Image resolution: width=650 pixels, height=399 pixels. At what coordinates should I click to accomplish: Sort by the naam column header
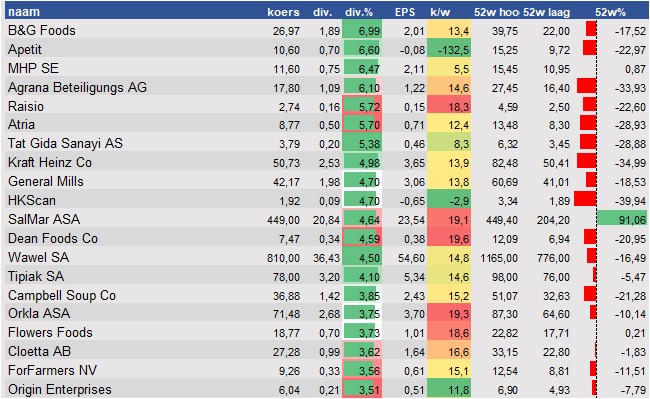tap(24, 12)
